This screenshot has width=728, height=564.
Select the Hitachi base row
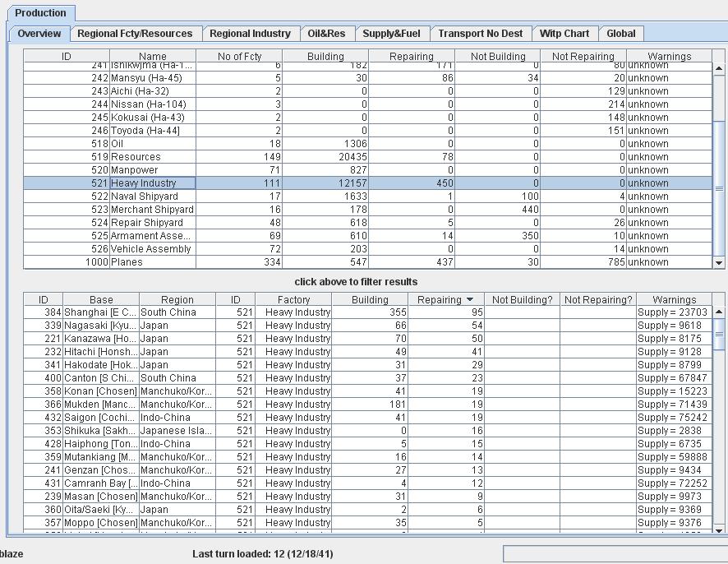[x=367, y=352]
